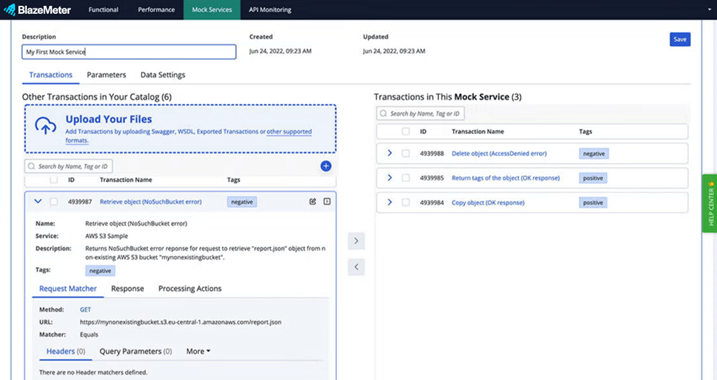Click the Tags column header in catalog list

tap(233, 180)
